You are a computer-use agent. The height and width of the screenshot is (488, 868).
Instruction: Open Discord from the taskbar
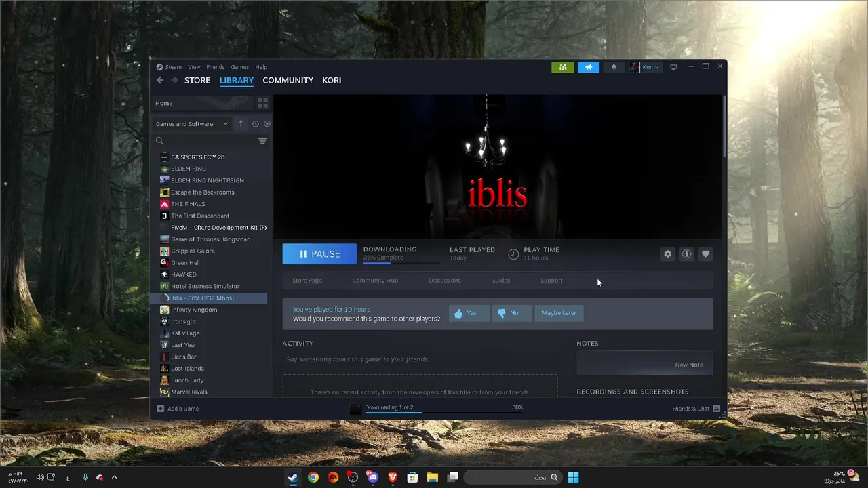372,477
